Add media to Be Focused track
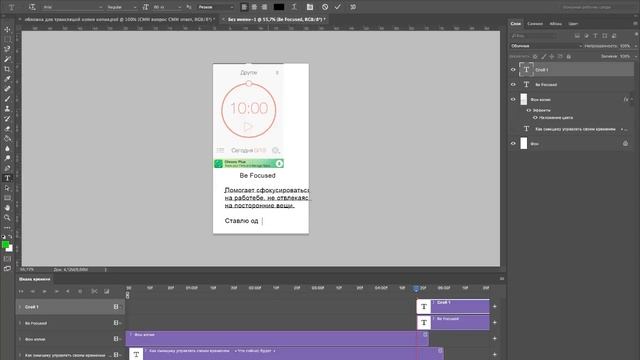The height and width of the screenshot is (360, 640). [495, 322]
